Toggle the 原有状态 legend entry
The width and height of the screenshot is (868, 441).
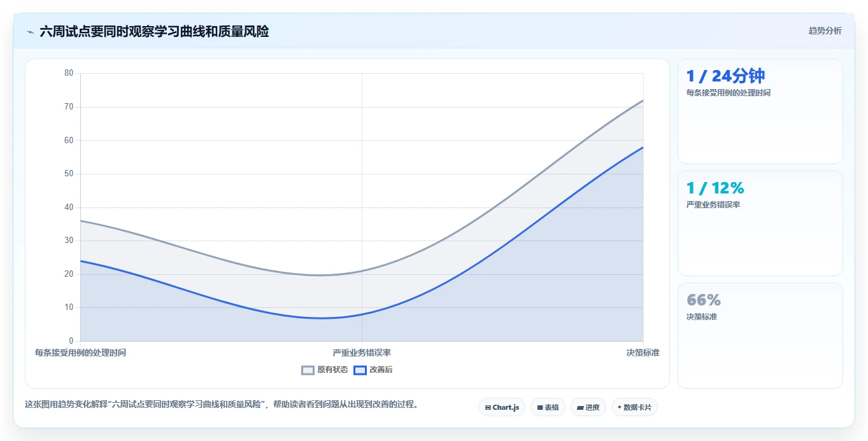(325, 370)
